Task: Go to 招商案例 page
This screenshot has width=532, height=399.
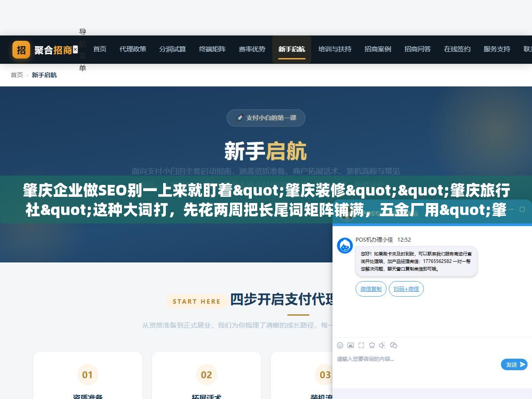Action: pyautogui.click(x=378, y=49)
